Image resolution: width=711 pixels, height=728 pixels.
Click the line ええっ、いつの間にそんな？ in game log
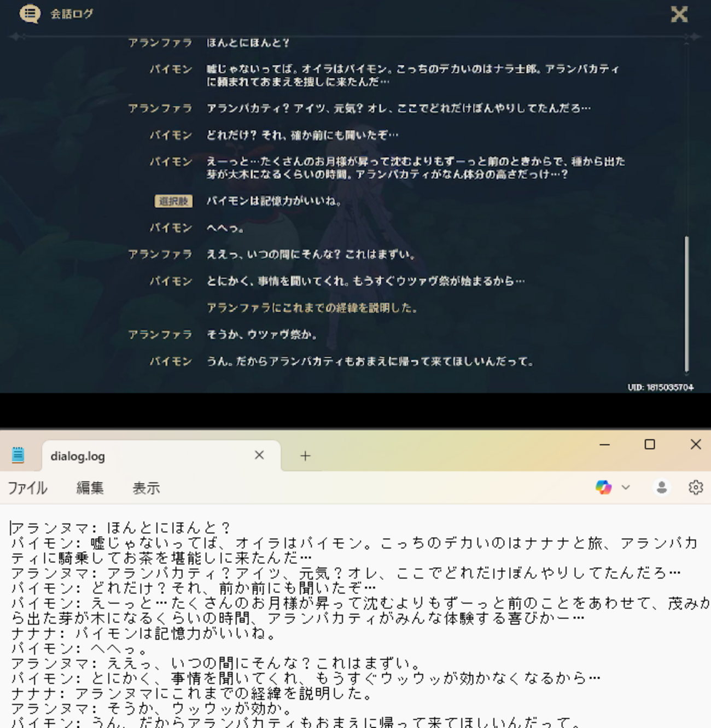click(312, 254)
